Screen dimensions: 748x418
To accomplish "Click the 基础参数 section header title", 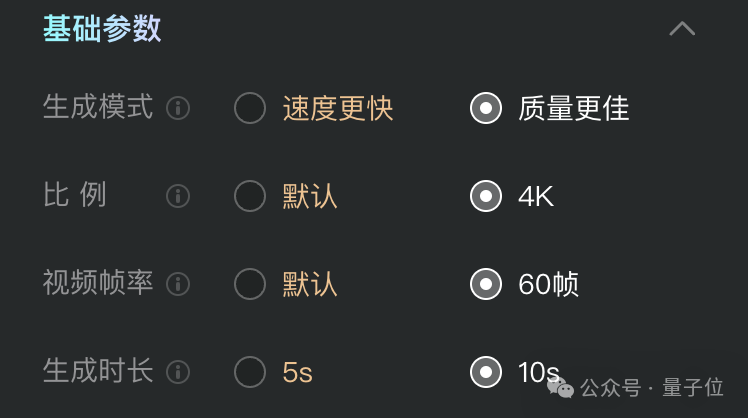I will (102, 29).
